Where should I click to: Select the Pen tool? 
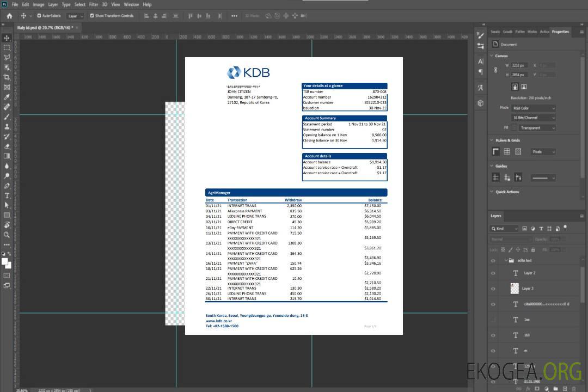click(7, 186)
